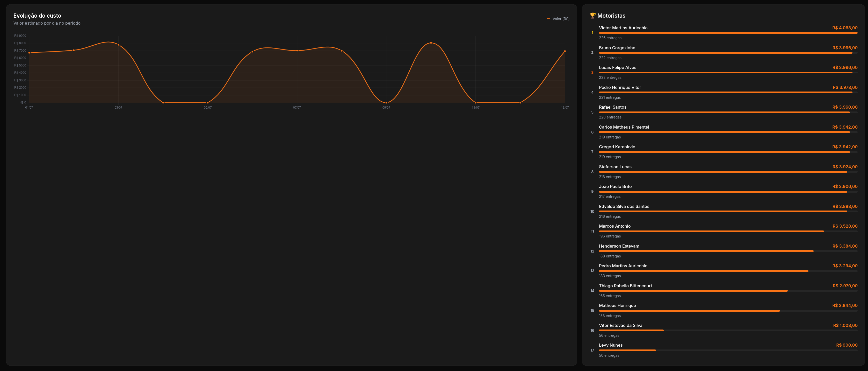Click the Motoristas panel heading
The image size is (868, 371).
(x=611, y=16)
